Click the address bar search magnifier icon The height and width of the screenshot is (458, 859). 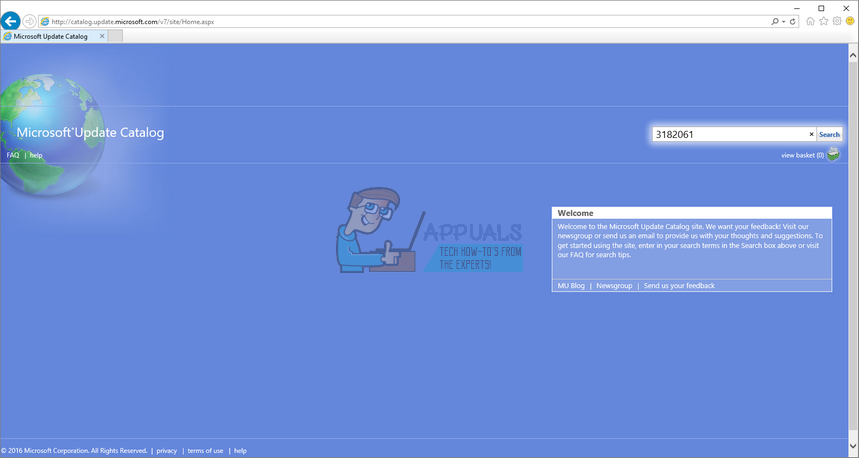[775, 22]
